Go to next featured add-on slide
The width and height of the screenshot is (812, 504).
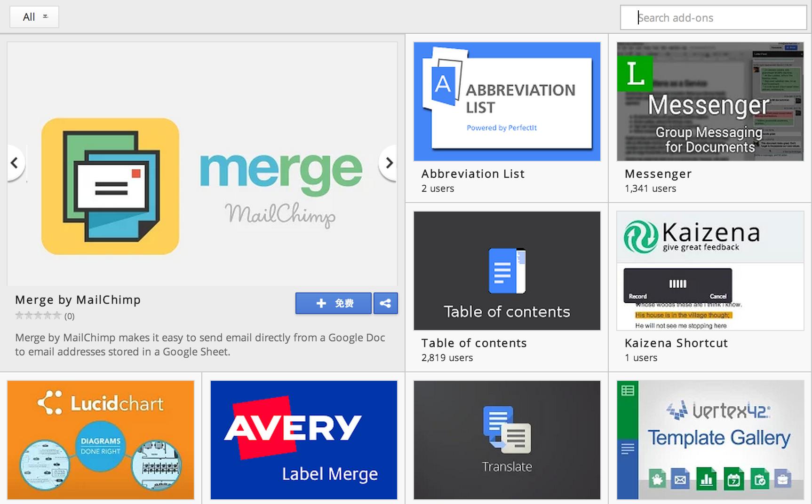point(388,163)
